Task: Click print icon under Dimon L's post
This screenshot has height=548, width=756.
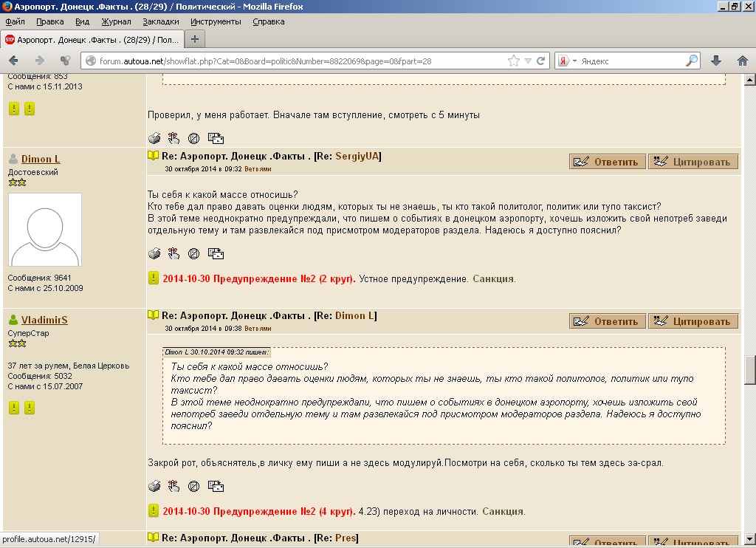Action: tap(154, 253)
